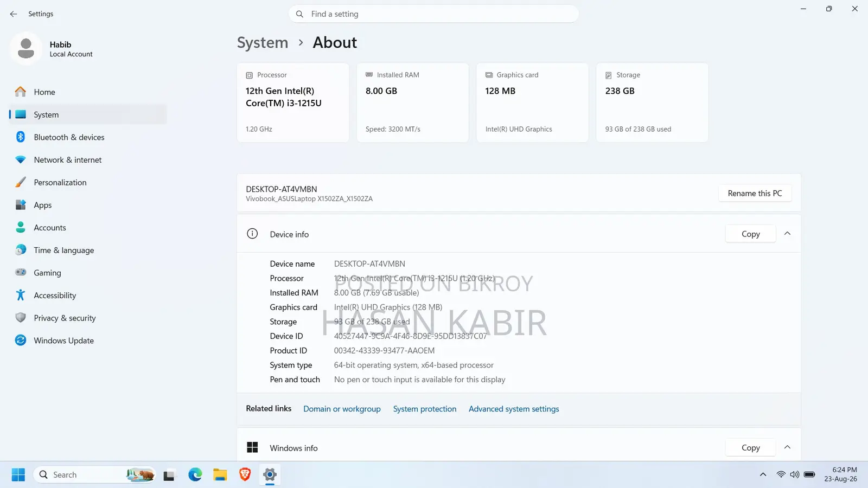Click the device name DESKTOP-AT4VMBN value
868x488 pixels.
coord(369,264)
